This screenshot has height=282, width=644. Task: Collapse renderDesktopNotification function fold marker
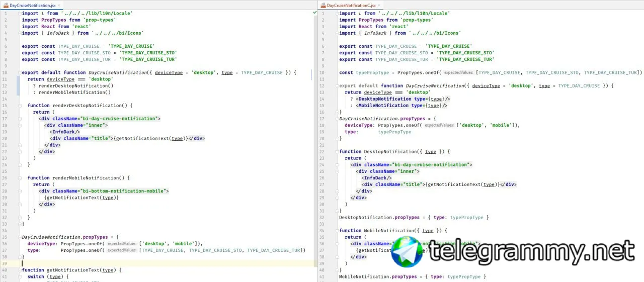[19, 106]
